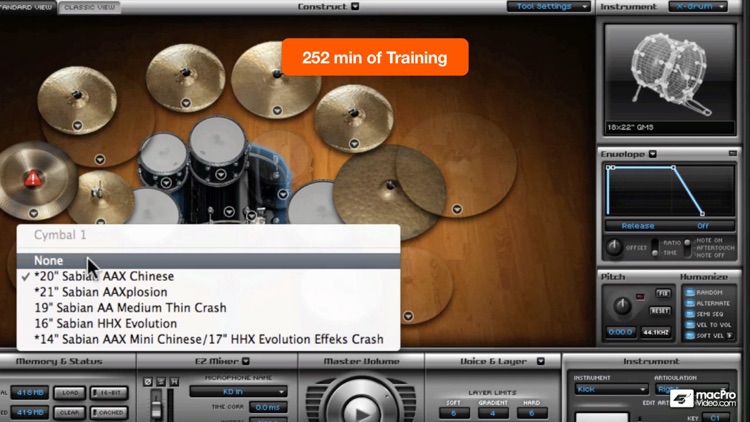The width and height of the screenshot is (750, 422).
Task: Open the dropdown arrow under the right splash cymbal
Action: coord(354,144)
